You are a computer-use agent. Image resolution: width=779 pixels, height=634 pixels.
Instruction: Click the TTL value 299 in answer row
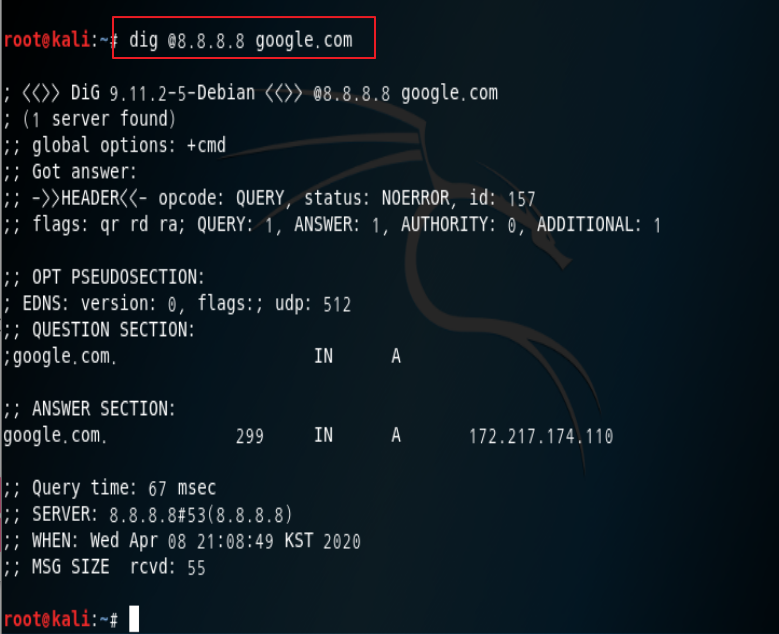click(x=249, y=436)
